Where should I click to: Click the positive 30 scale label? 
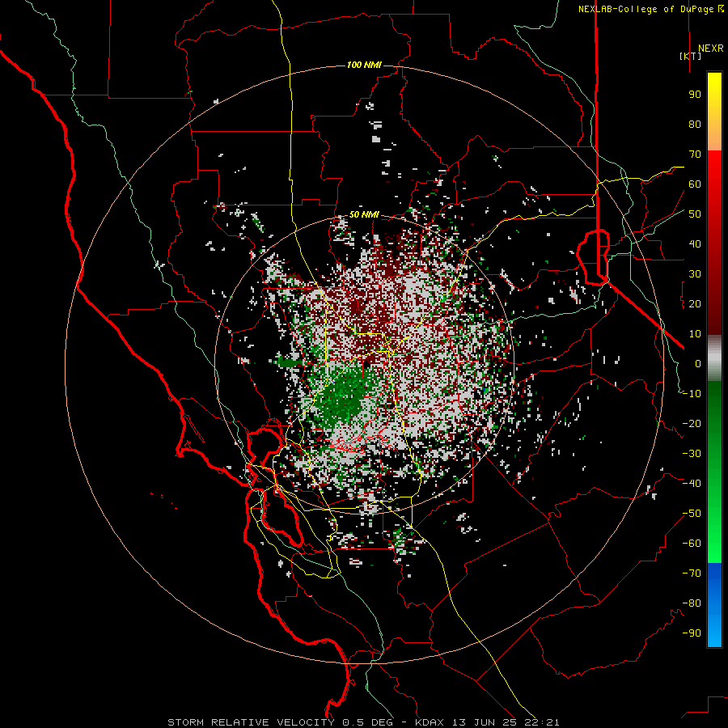pyautogui.click(x=695, y=274)
